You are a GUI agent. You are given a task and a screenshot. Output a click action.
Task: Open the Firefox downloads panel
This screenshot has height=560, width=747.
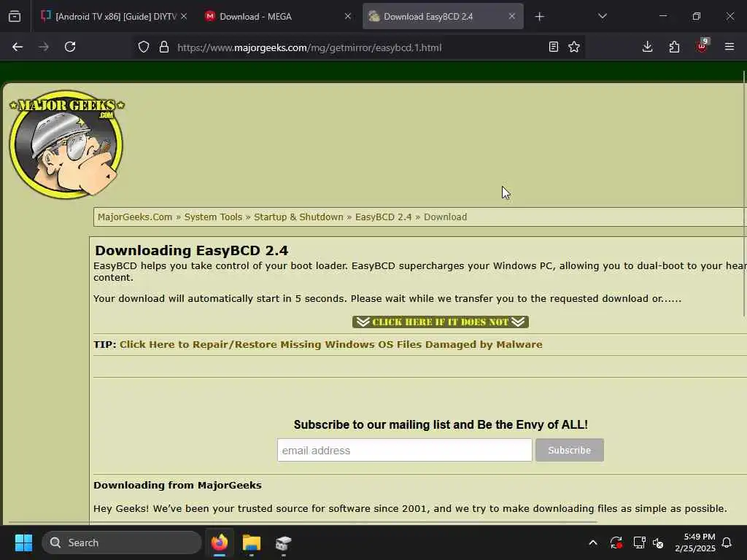point(648,47)
